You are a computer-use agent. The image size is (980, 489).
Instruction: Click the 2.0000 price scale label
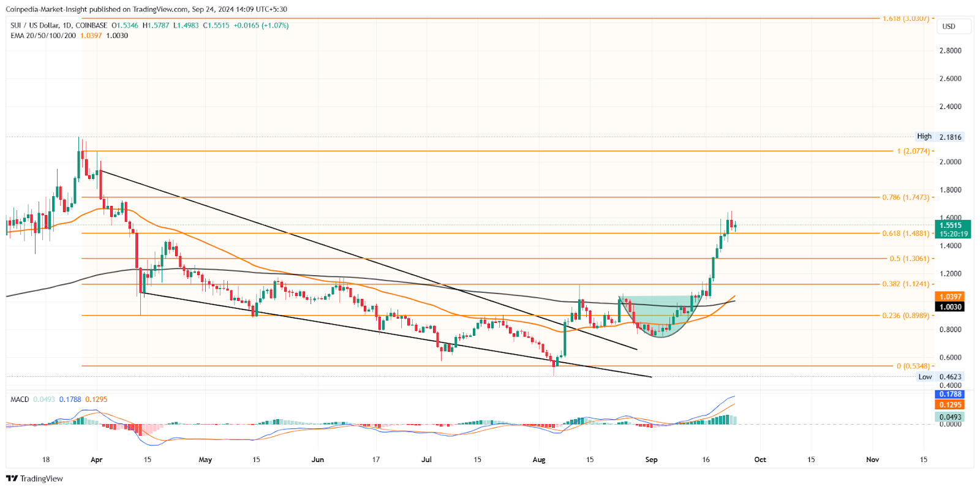951,162
